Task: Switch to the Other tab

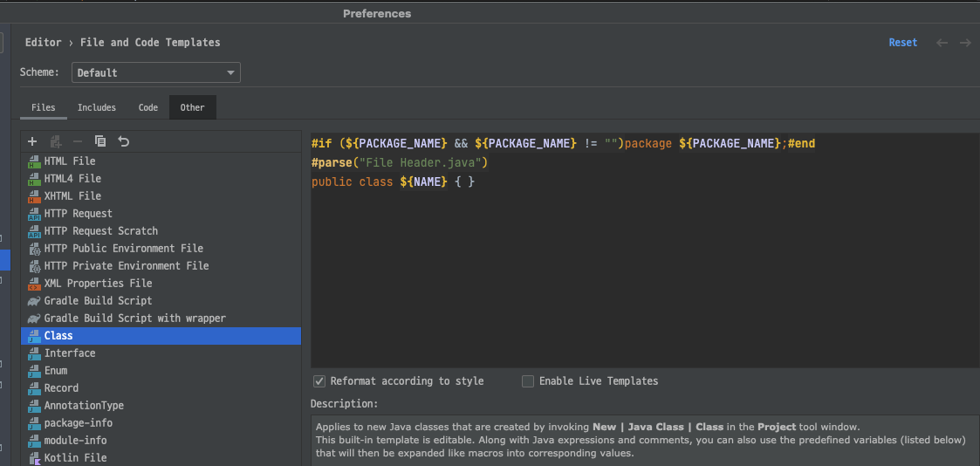Action: pyautogui.click(x=193, y=107)
